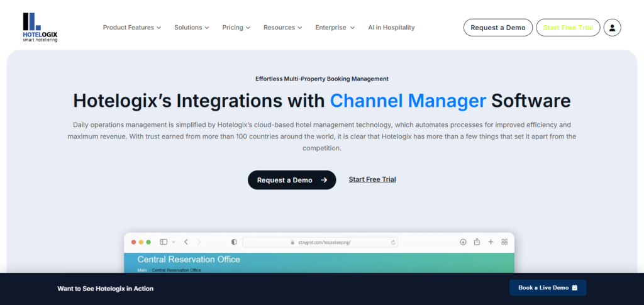Click Request a Demo in the header
This screenshot has width=644, height=305.
(x=498, y=28)
